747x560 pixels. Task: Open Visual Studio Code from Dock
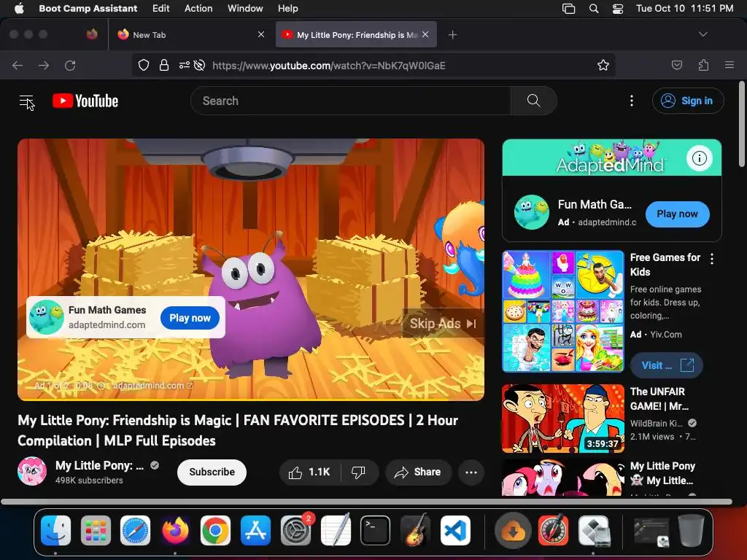click(455, 530)
